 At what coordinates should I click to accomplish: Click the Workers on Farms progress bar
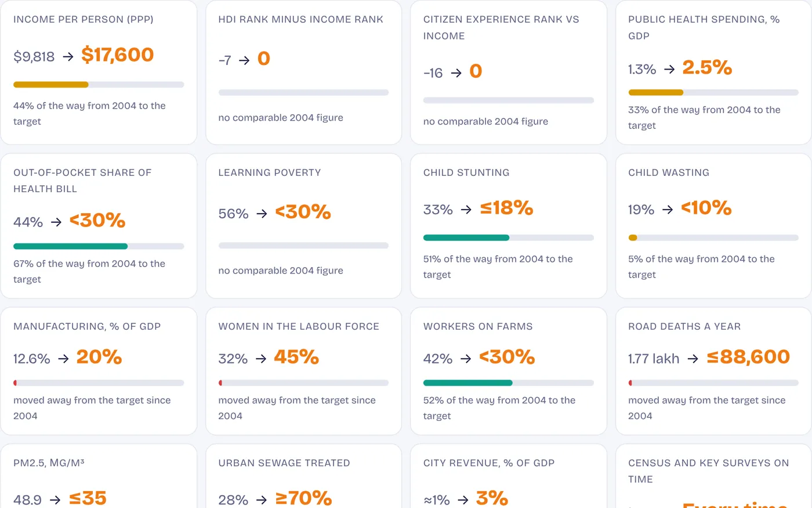[509, 383]
